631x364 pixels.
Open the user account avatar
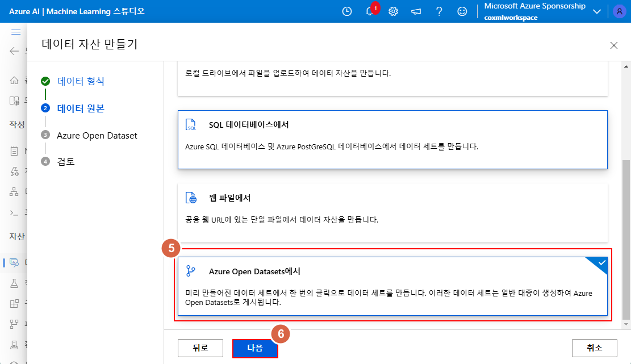(x=619, y=12)
